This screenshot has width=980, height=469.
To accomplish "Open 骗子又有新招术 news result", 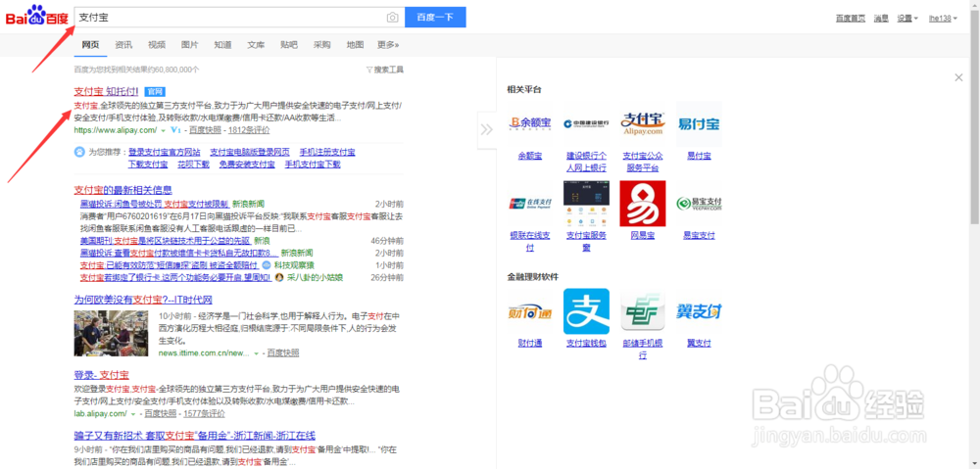I will [x=194, y=436].
